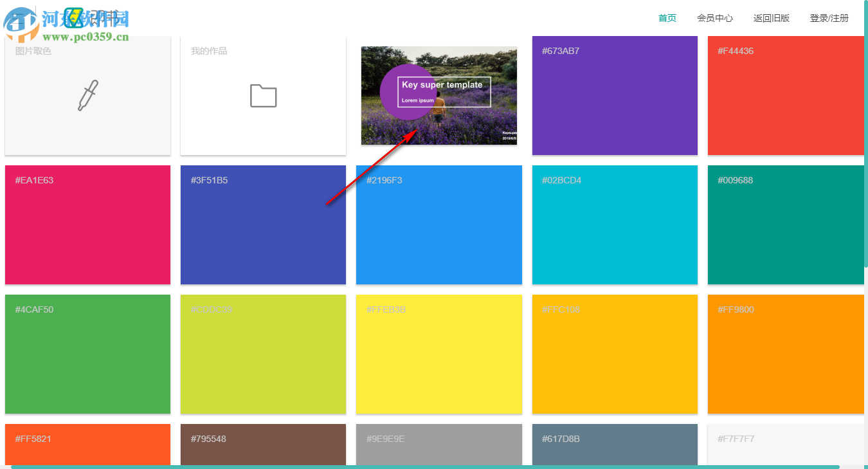
Task: Open 会员中心 in the top menu
Action: (715, 18)
